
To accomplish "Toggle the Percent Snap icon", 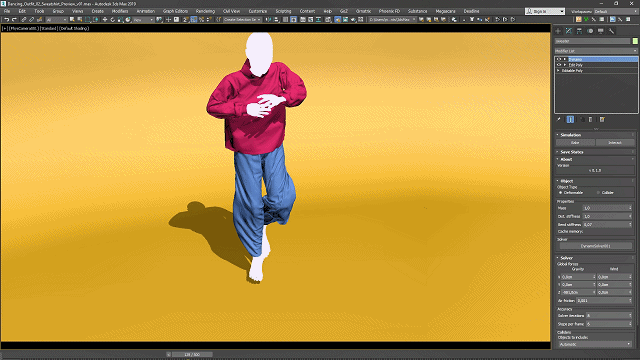I will tap(201, 20).
